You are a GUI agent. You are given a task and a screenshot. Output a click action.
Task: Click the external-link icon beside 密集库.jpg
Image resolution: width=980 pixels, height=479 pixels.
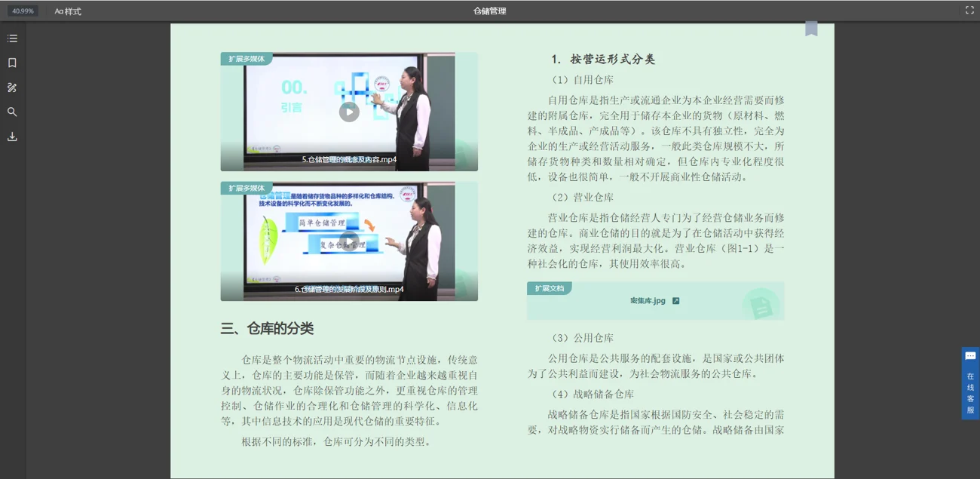click(676, 301)
